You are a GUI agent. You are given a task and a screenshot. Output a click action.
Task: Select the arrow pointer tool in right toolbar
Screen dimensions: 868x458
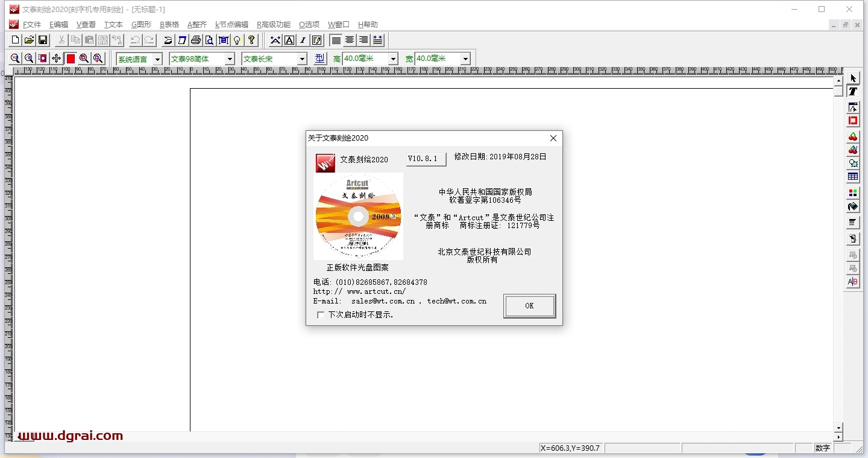tap(853, 78)
